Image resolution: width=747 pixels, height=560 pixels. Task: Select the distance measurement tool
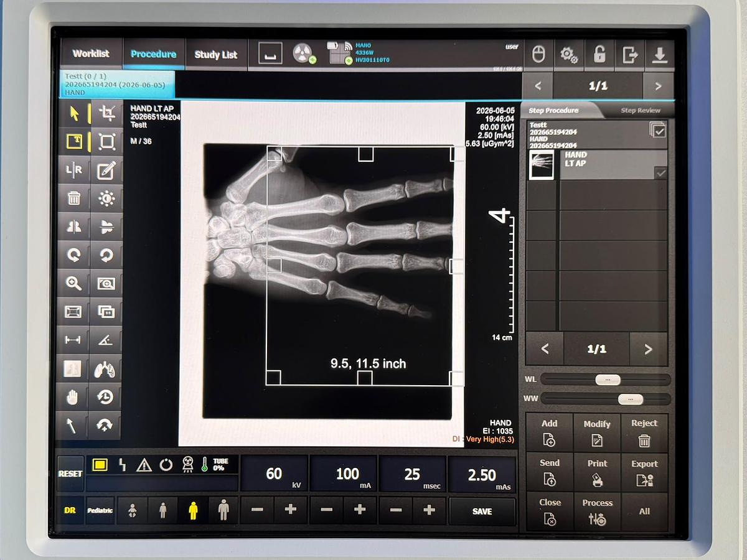73,340
